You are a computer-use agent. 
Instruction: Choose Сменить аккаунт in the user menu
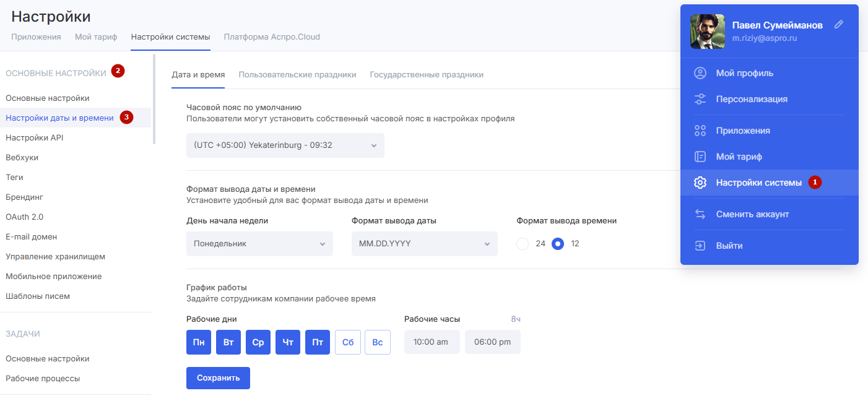[770, 214]
